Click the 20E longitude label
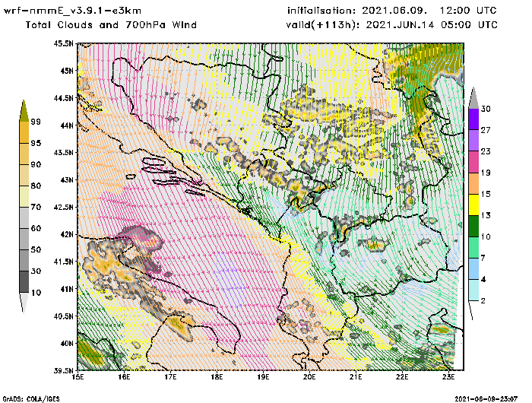The width and height of the screenshot is (532, 403). point(309,377)
